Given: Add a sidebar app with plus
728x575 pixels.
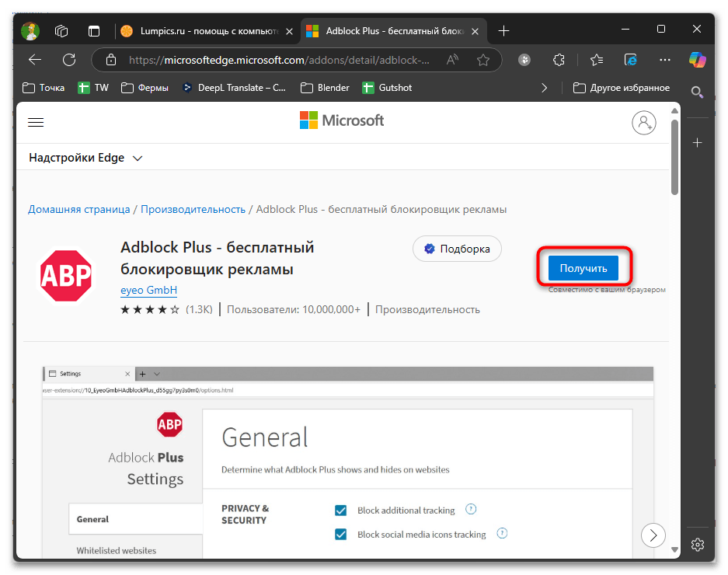Looking at the screenshot, I should pos(698,143).
